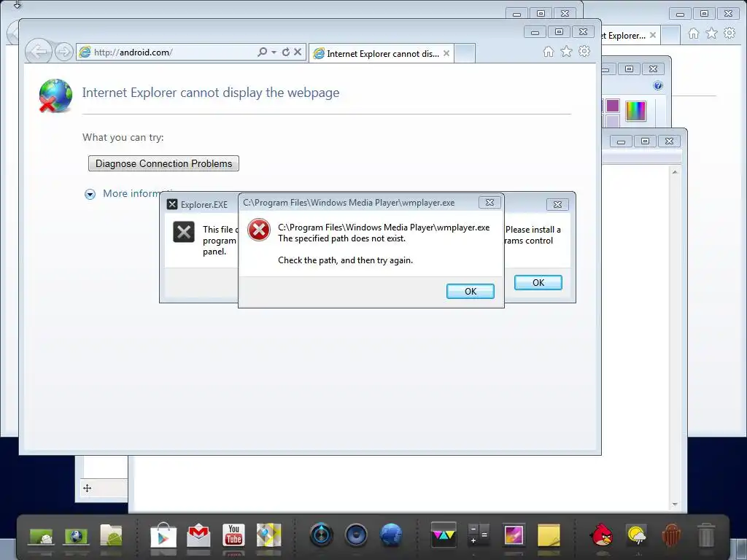This screenshot has width=747, height=560.
Task: Open speaker music icon in dock
Action: (356, 534)
